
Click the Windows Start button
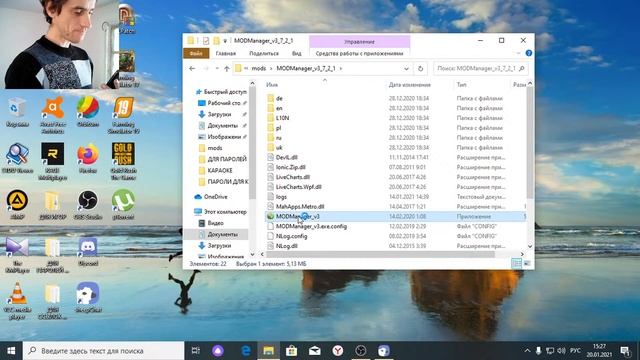(11, 351)
